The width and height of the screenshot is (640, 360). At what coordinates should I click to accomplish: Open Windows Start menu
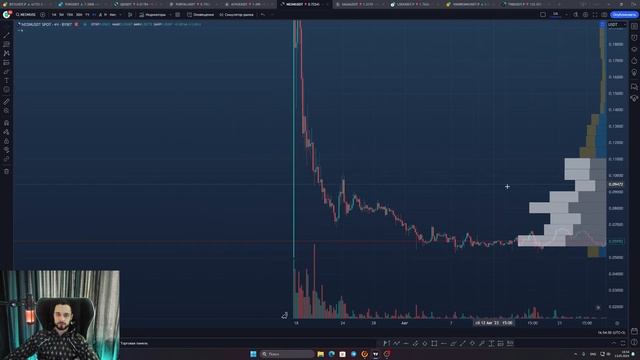(x=253, y=354)
